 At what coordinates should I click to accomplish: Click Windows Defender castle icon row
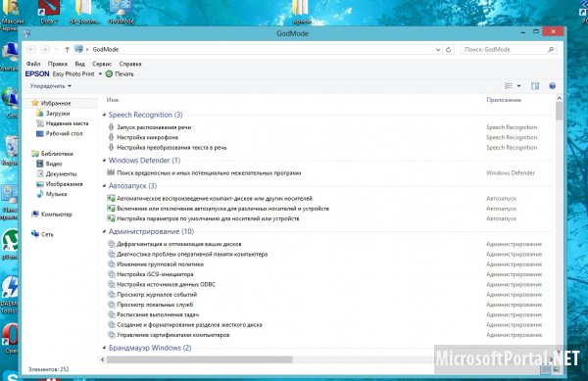(x=111, y=172)
